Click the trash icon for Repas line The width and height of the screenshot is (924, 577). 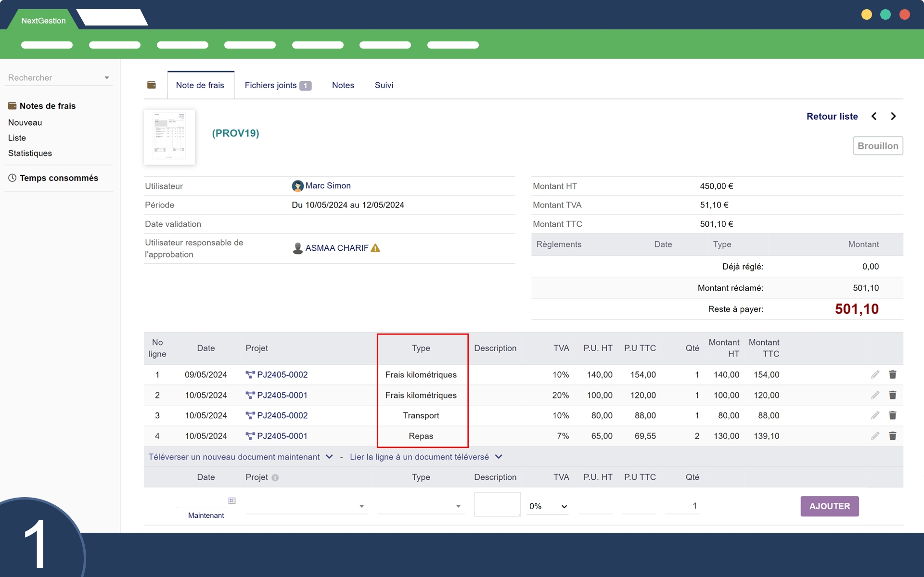pos(892,436)
